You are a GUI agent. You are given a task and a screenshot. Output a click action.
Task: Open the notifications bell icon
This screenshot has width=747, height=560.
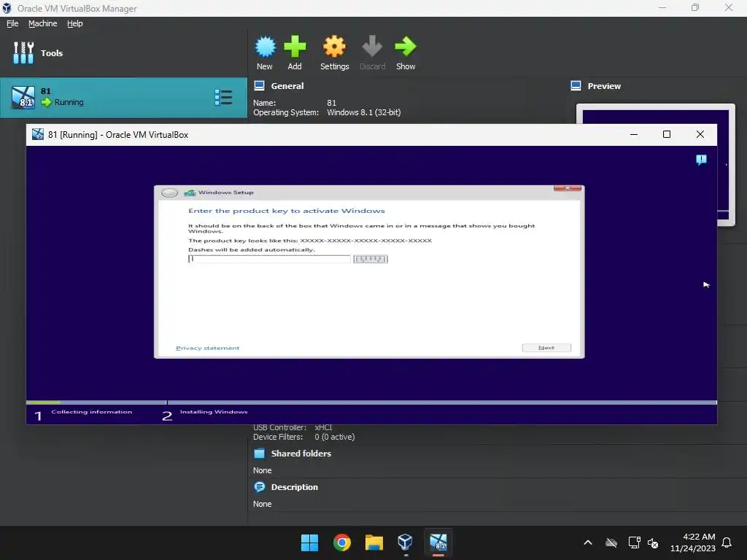tap(727, 542)
